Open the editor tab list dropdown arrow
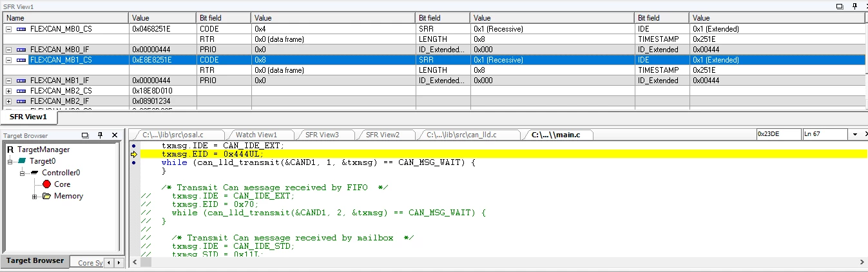The width and height of the screenshot is (868, 272). [x=855, y=134]
